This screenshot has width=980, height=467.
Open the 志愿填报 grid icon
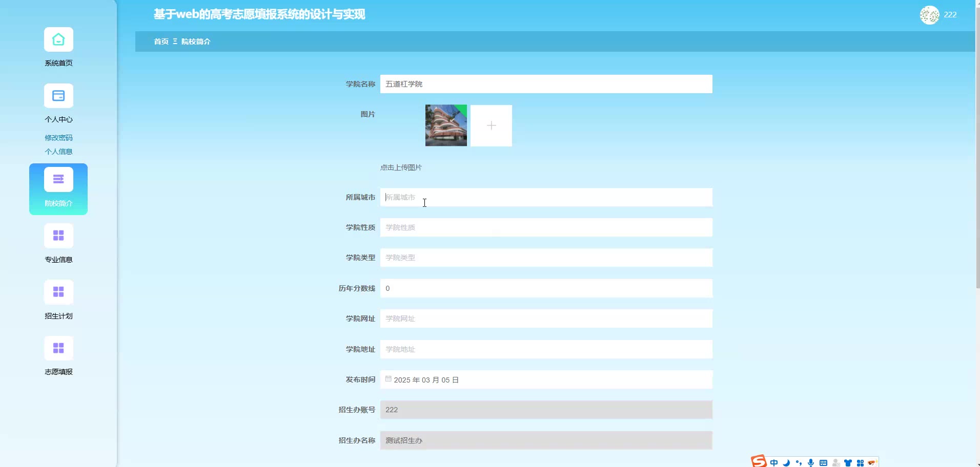pyautogui.click(x=58, y=348)
